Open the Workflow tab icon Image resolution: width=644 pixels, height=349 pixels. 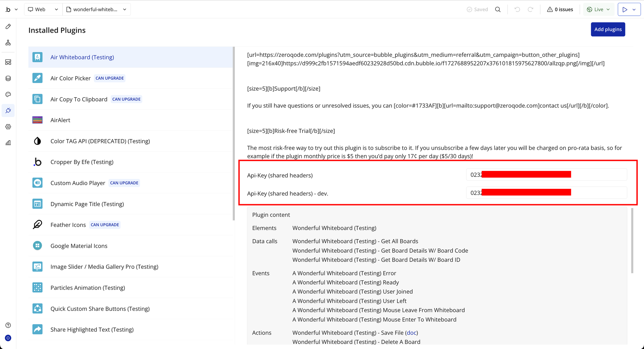click(8, 42)
